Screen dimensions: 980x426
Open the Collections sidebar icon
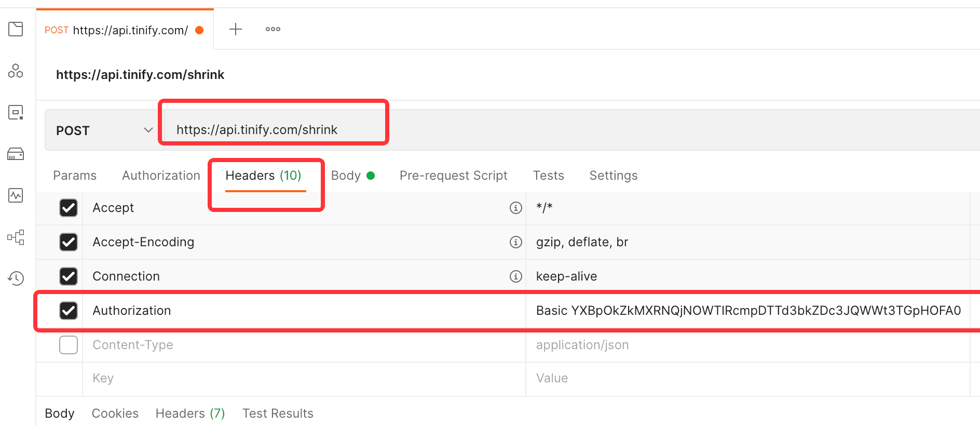pyautogui.click(x=16, y=29)
